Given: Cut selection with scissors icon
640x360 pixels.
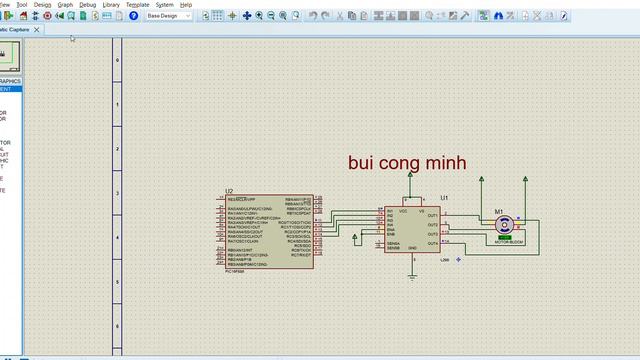Looking at the screenshot, I should coord(340,16).
